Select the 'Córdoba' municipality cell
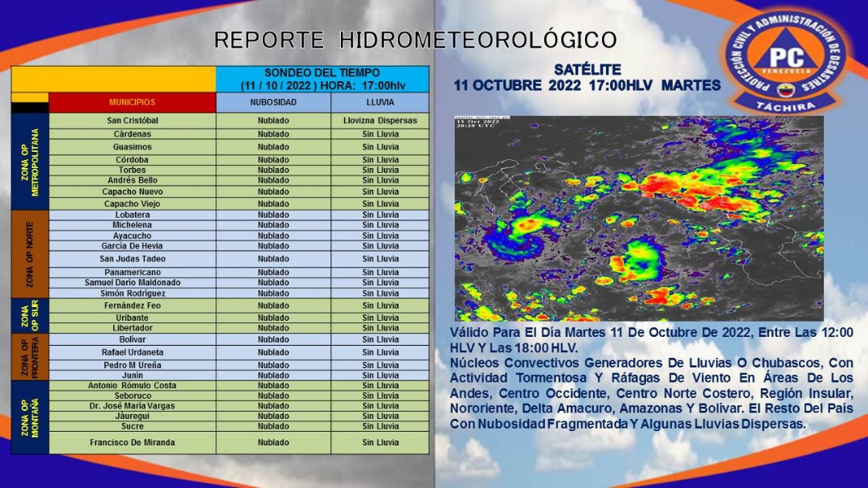Image resolution: width=868 pixels, height=488 pixels. (x=133, y=159)
